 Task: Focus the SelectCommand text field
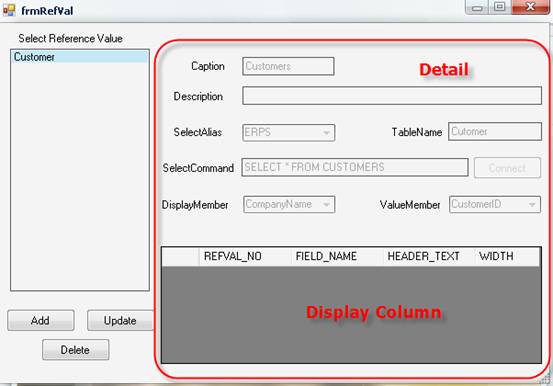pos(355,167)
